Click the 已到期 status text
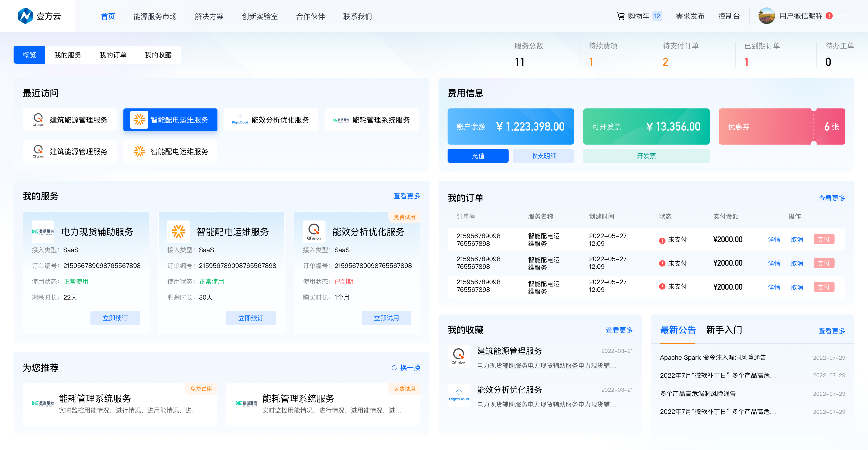The image size is (868, 450). (x=344, y=281)
